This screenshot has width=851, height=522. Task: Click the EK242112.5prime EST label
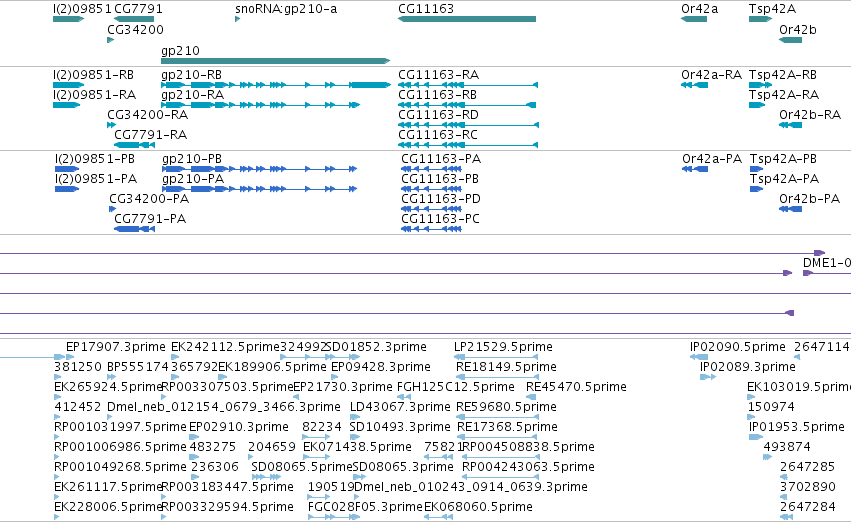(225, 347)
